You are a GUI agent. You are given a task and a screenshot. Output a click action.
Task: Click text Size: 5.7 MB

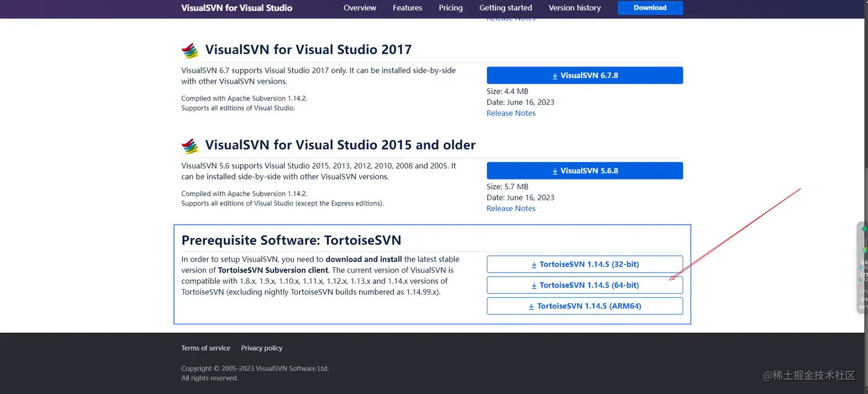(507, 186)
